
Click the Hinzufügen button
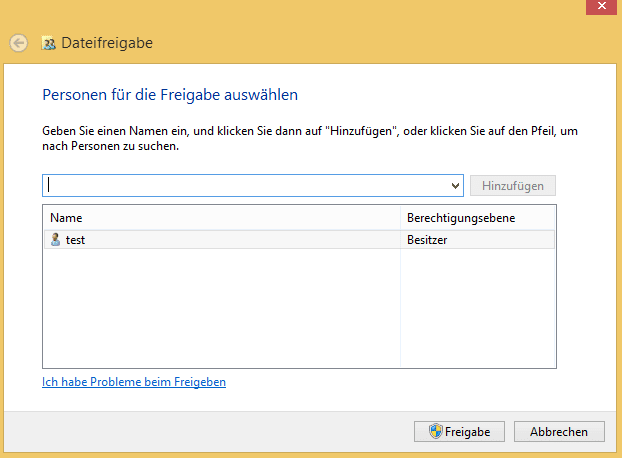tap(513, 186)
